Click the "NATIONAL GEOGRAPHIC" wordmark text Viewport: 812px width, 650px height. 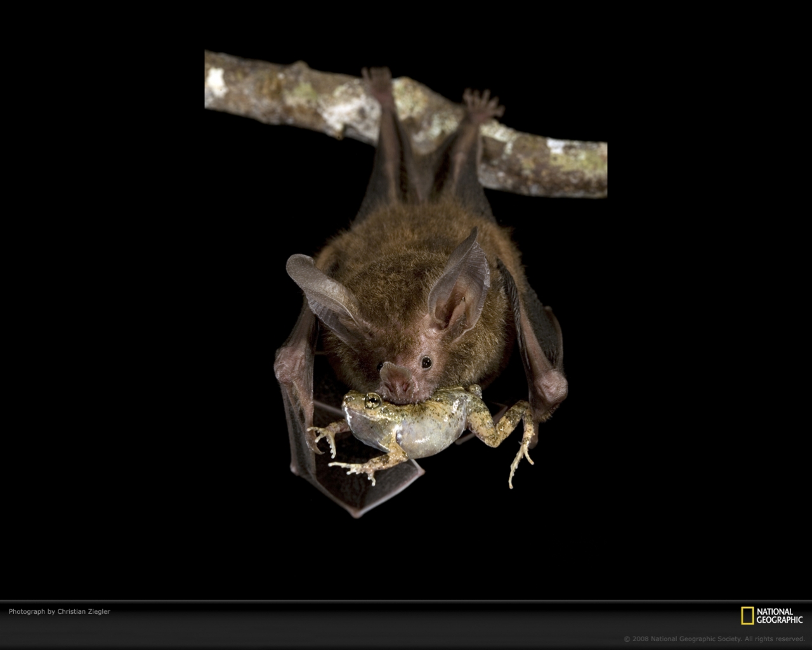click(x=780, y=616)
